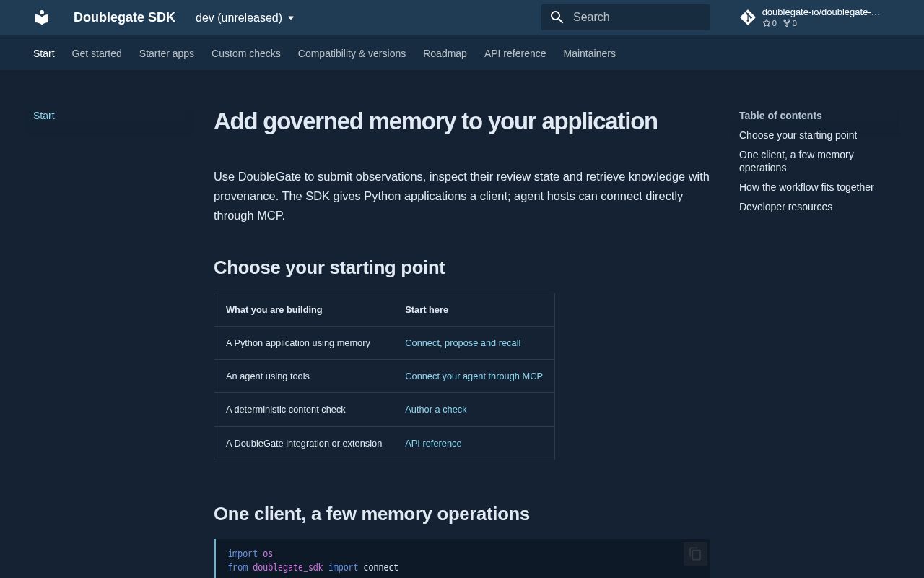Viewport: 924px width, 578px height.
Task: Jump to One client, a few memory operations
Action: [796, 161]
